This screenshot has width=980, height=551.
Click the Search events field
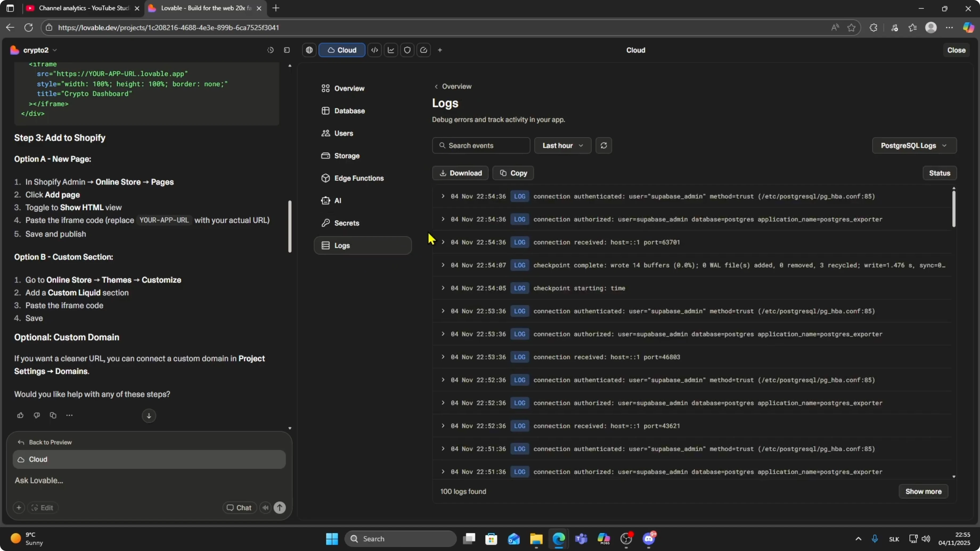481,145
